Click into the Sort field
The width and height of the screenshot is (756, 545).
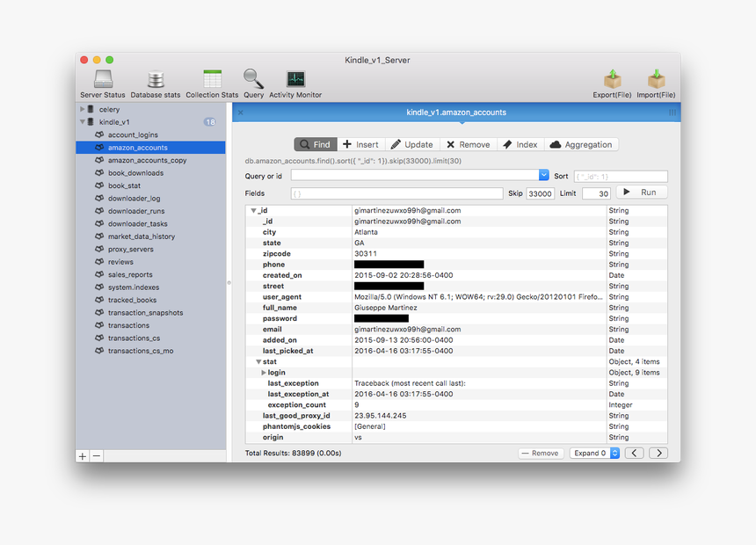[x=621, y=177]
